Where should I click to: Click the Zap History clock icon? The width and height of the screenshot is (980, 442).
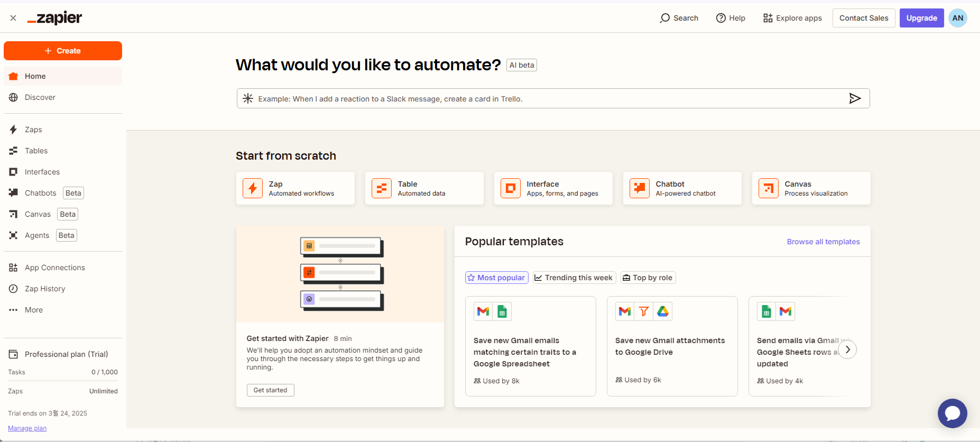pos(13,289)
